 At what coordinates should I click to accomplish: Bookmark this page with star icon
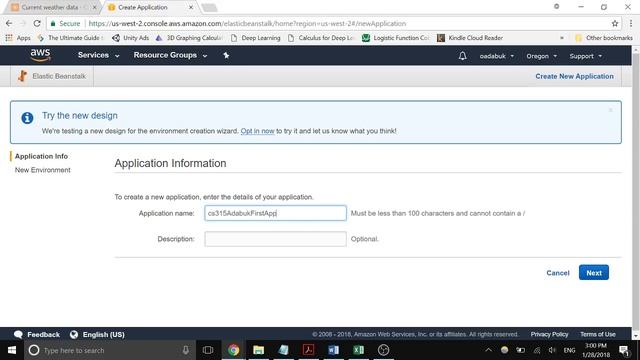coord(615,24)
